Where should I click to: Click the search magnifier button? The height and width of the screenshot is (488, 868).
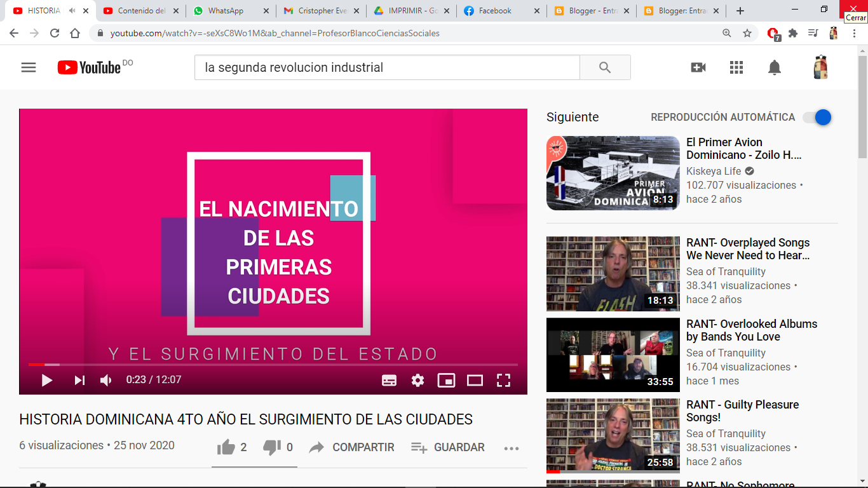tap(605, 67)
